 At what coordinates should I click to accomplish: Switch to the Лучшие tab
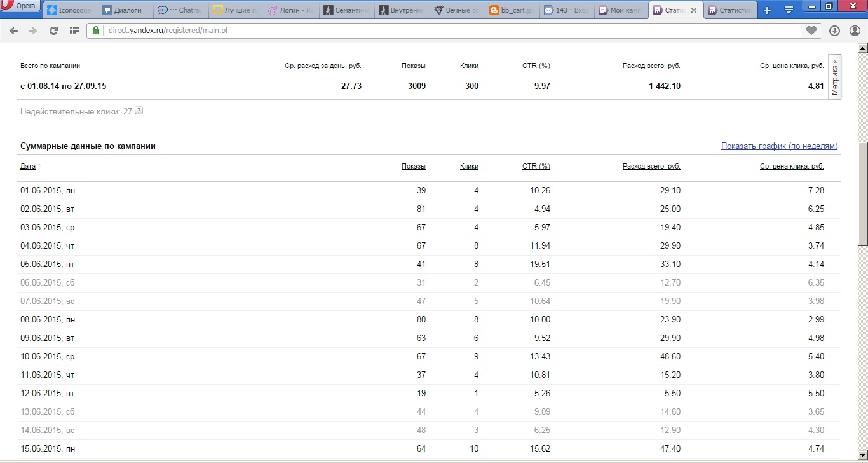tap(235, 11)
